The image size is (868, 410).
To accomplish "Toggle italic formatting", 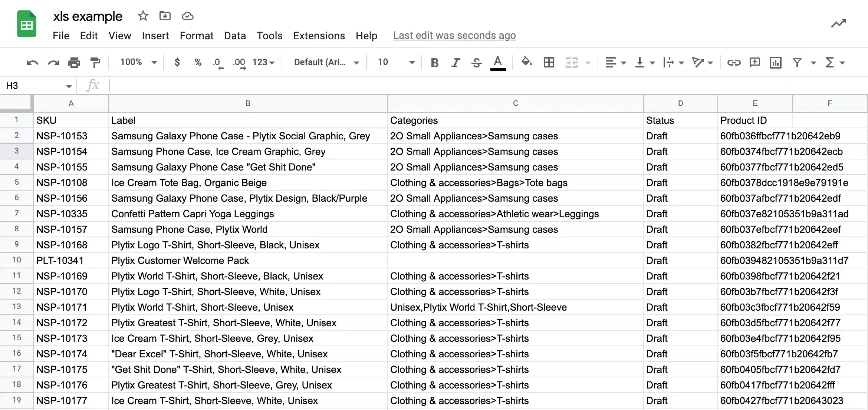I will coord(456,63).
